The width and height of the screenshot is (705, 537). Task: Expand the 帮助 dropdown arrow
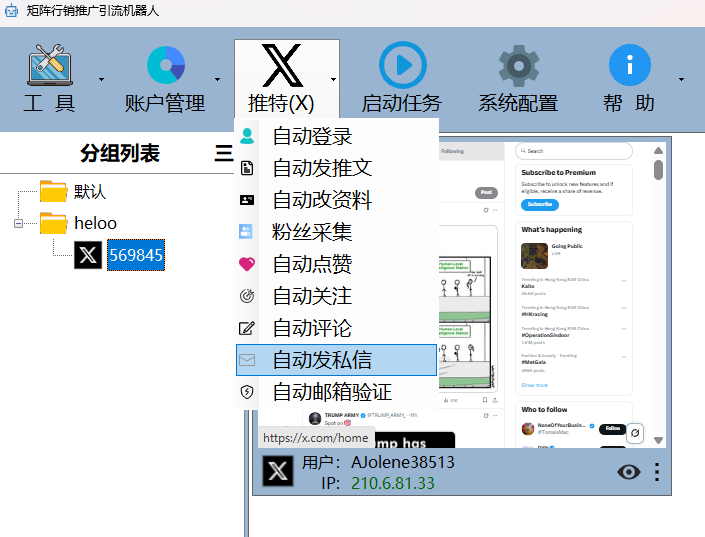[x=682, y=80]
